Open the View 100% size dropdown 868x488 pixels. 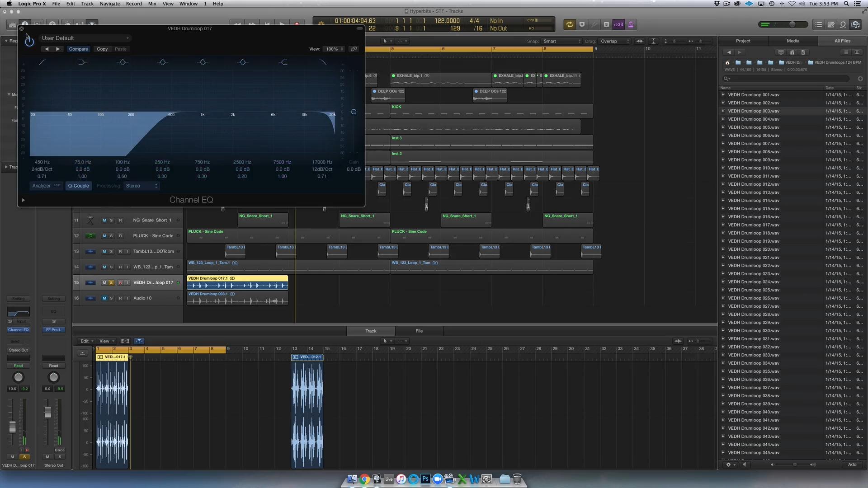335,49
